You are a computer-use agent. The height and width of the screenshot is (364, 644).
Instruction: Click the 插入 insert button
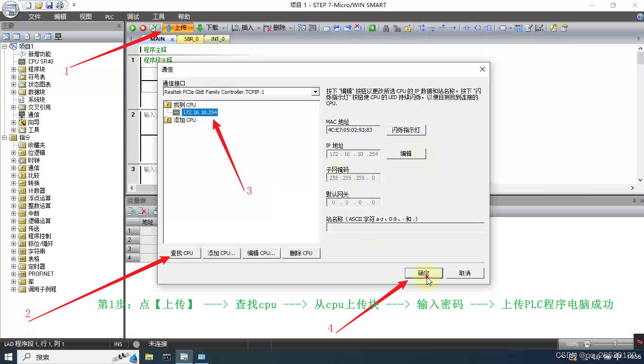243,28
